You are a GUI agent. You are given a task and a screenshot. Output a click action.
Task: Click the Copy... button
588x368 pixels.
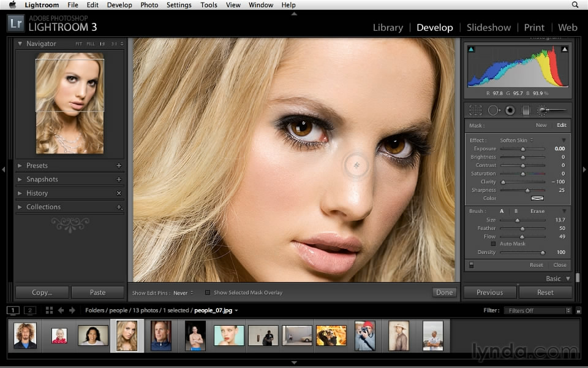tap(42, 292)
